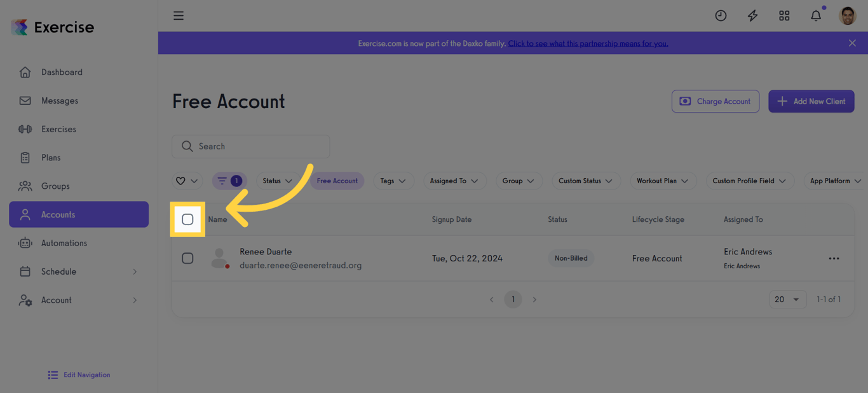Select the Exercises dumbbell icon
The width and height of the screenshot is (868, 393).
25,129
